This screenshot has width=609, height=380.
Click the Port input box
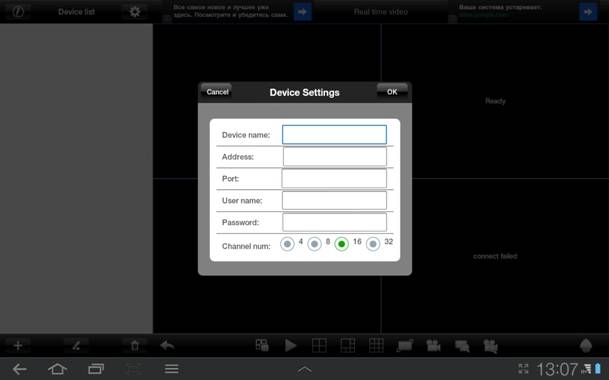[x=334, y=178]
